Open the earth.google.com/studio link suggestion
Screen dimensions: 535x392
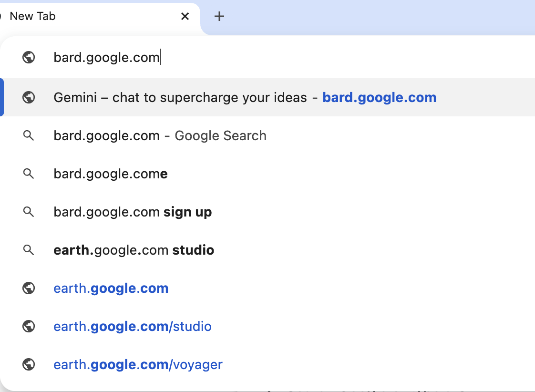point(267,327)
